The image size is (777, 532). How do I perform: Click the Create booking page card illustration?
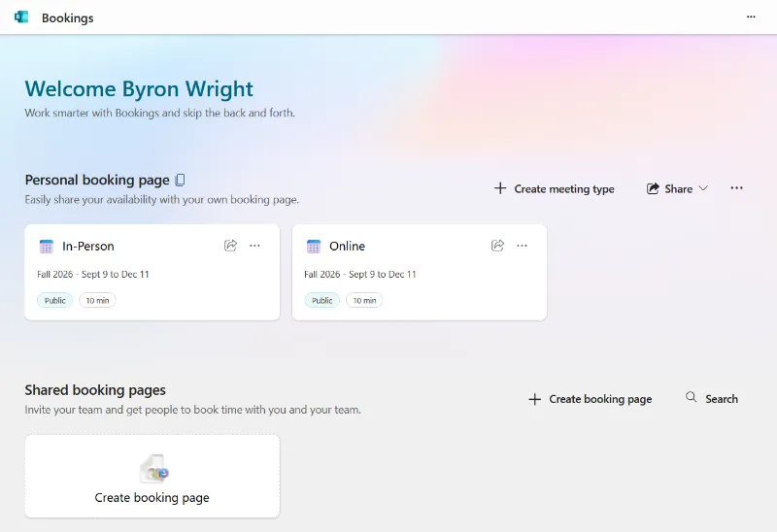click(x=154, y=469)
